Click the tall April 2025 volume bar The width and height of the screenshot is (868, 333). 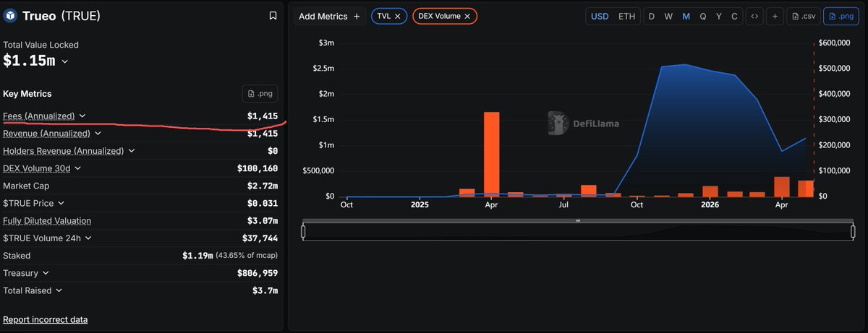(x=491, y=154)
